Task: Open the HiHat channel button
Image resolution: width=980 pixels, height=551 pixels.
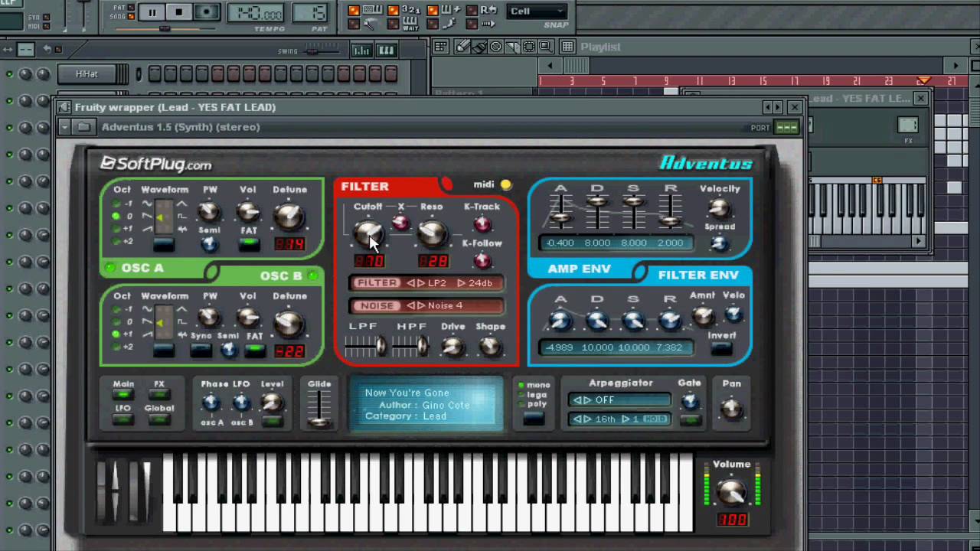Action: click(93, 74)
